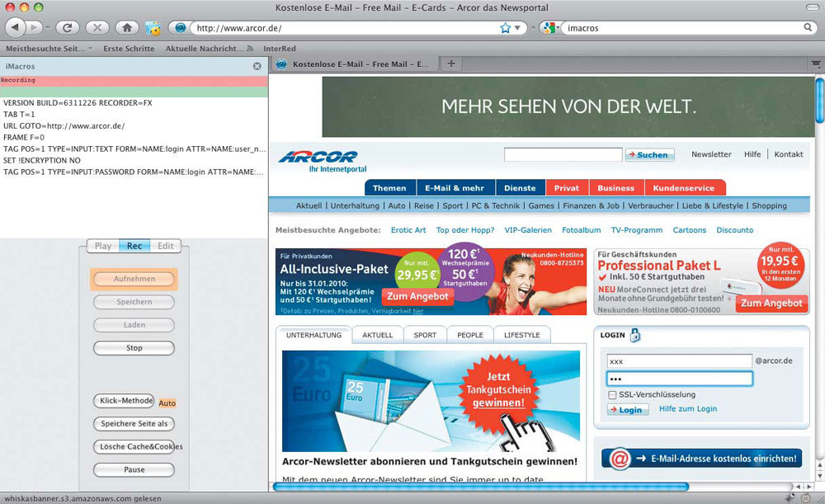This screenshot has height=504, width=825.
Task: Open the Erste Schritte bookmark
Action: pyautogui.click(x=129, y=49)
